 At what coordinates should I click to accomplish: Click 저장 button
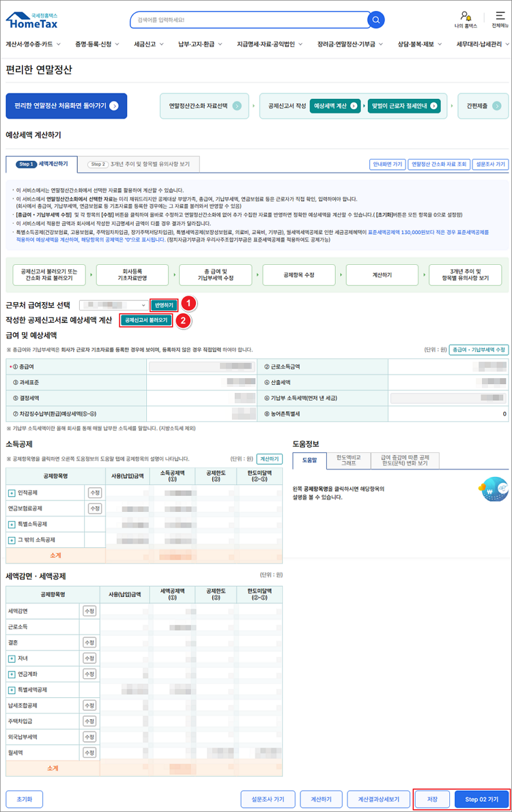(x=432, y=799)
